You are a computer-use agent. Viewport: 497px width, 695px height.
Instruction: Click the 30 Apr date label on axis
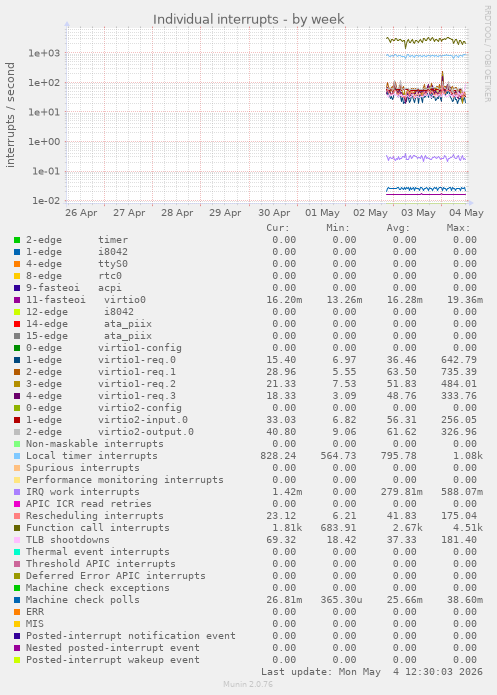click(274, 213)
